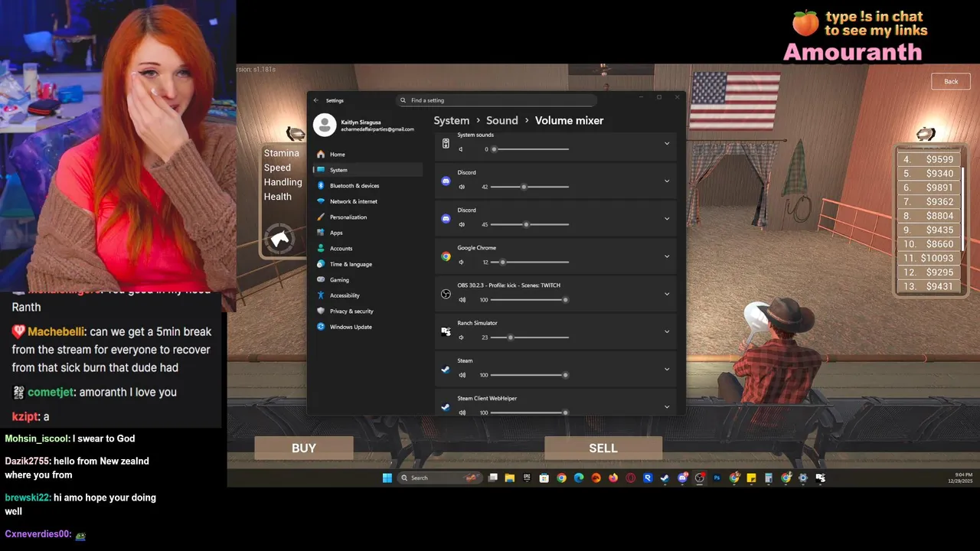Open Photoshop from the taskbar
980x551 pixels.
717,478
